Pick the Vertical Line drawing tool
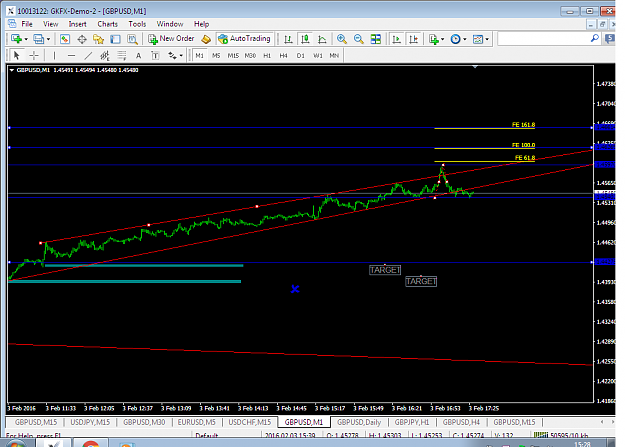 [x=54, y=55]
